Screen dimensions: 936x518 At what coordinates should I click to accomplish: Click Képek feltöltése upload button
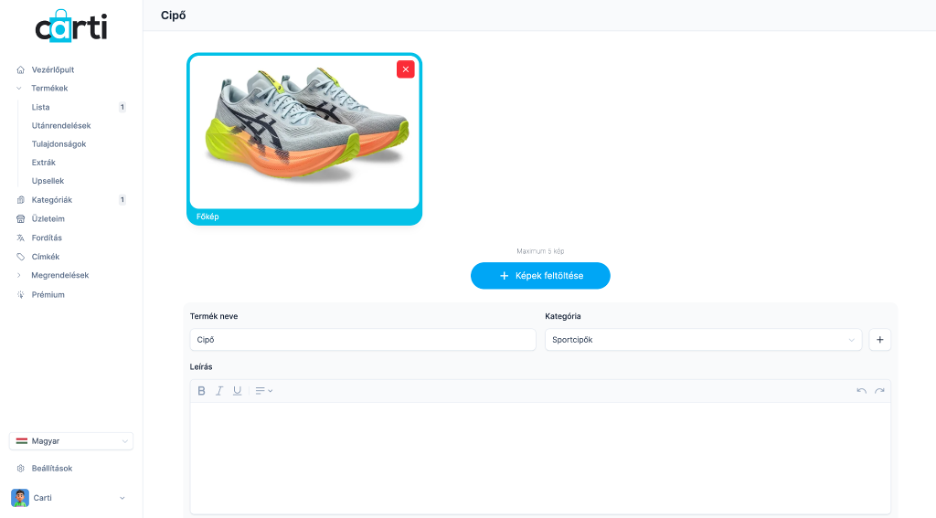(540, 276)
